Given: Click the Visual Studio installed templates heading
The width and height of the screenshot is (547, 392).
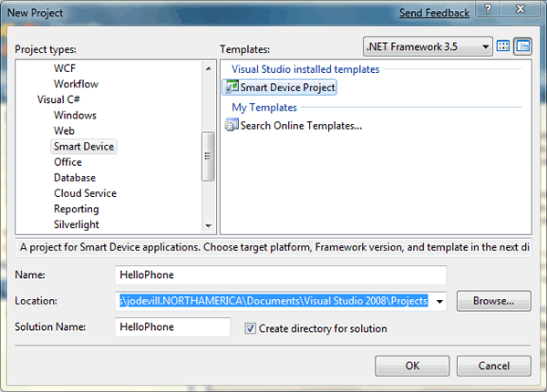Looking at the screenshot, I should click(x=305, y=69).
